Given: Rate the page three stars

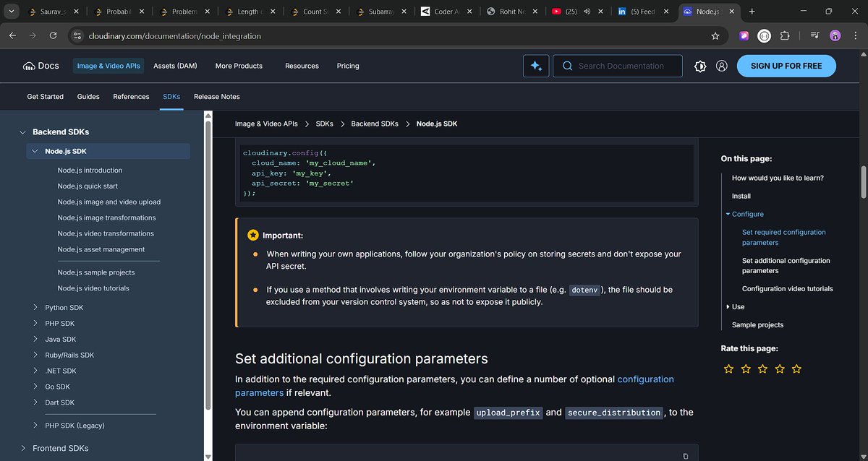Looking at the screenshot, I should coord(762,369).
